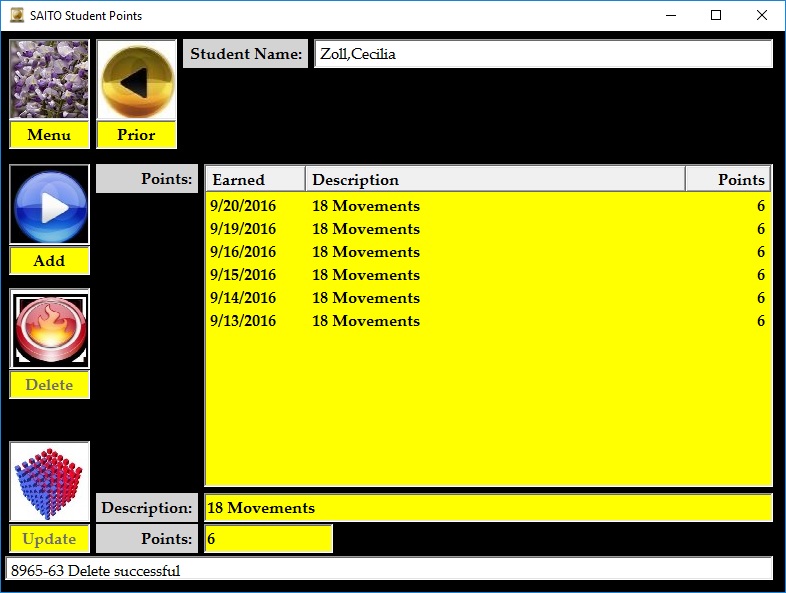The image size is (786, 593).
Task: Click the golden back-arrow Prior icon
Action: (x=136, y=80)
